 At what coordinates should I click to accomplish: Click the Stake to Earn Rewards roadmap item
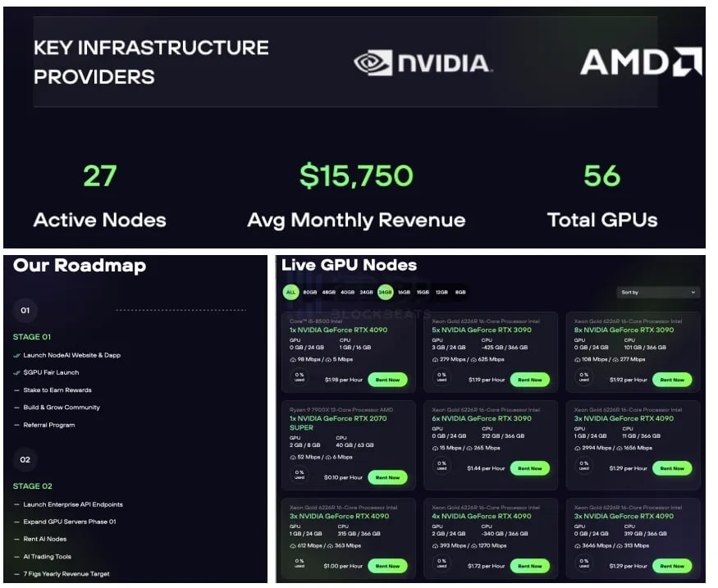(x=57, y=390)
